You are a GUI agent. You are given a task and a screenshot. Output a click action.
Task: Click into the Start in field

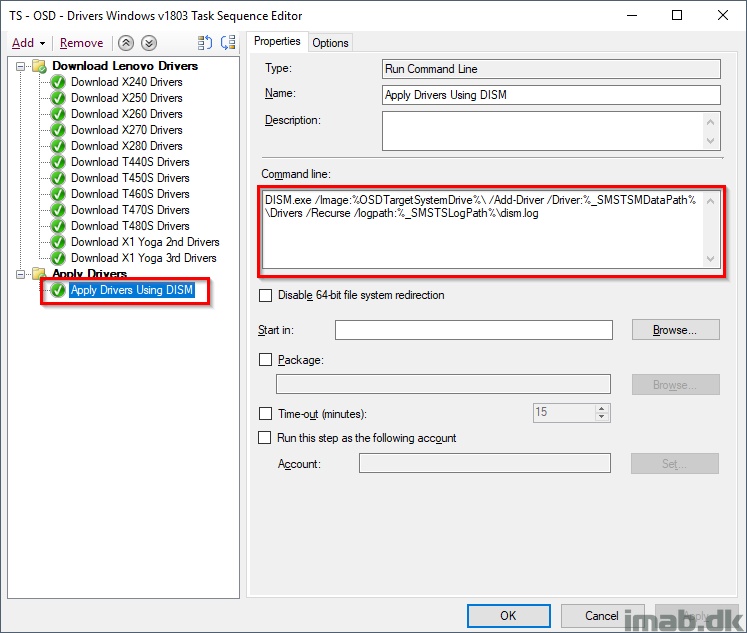click(x=474, y=330)
